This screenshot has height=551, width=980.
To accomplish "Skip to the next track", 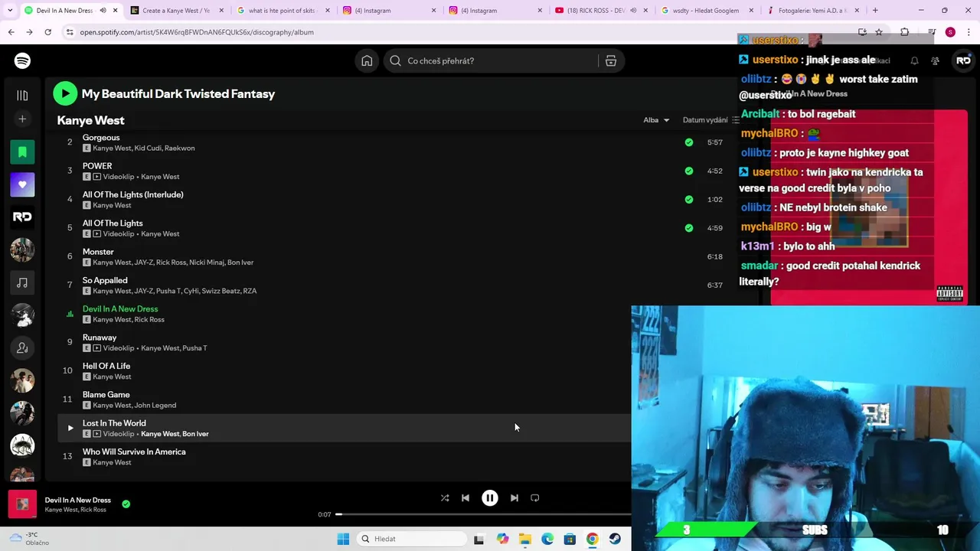I will coord(514,497).
